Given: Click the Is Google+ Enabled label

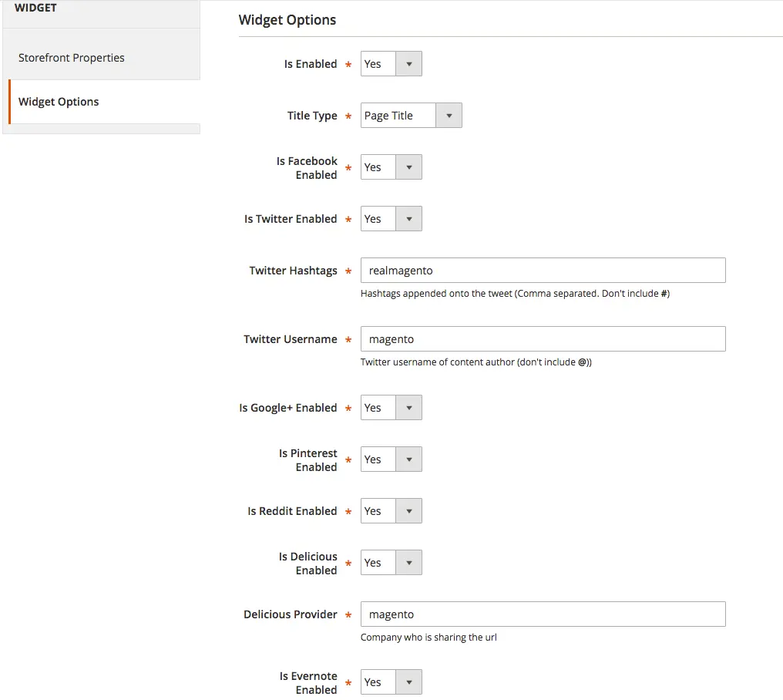Looking at the screenshot, I should point(288,408).
